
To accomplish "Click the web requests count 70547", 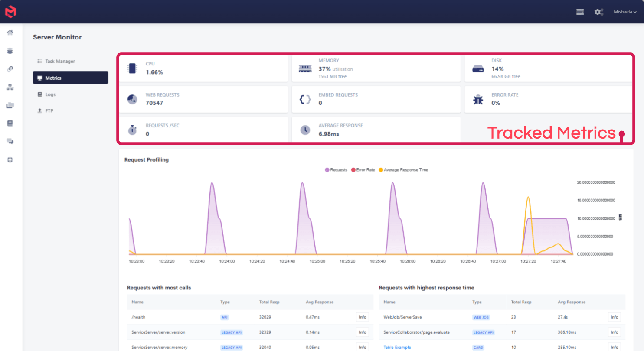I will (154, 103).
